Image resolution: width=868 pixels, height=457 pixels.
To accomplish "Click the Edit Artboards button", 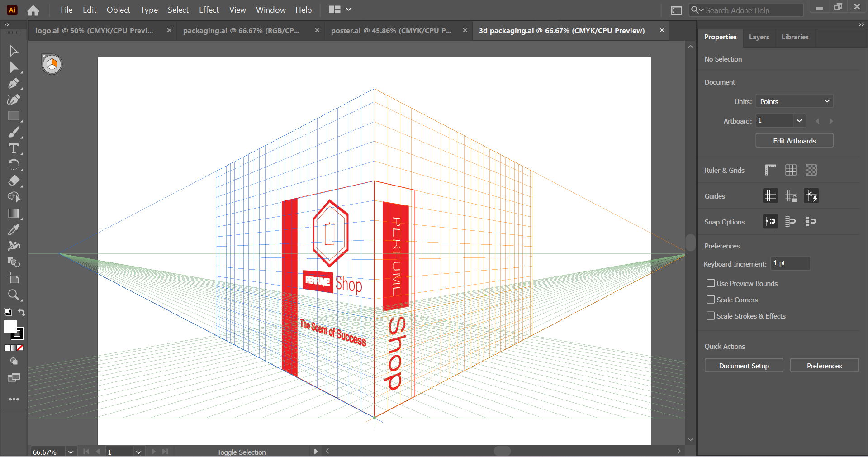I will coord(794,141).
